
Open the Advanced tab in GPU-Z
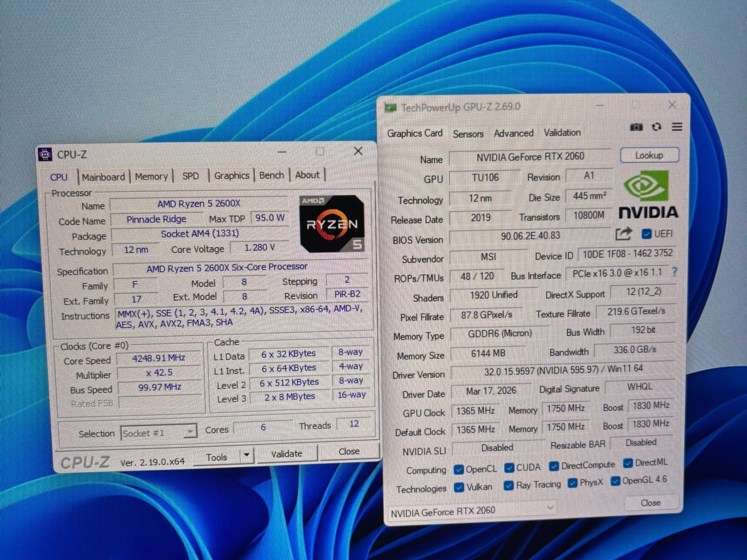[x=514, y=133]
